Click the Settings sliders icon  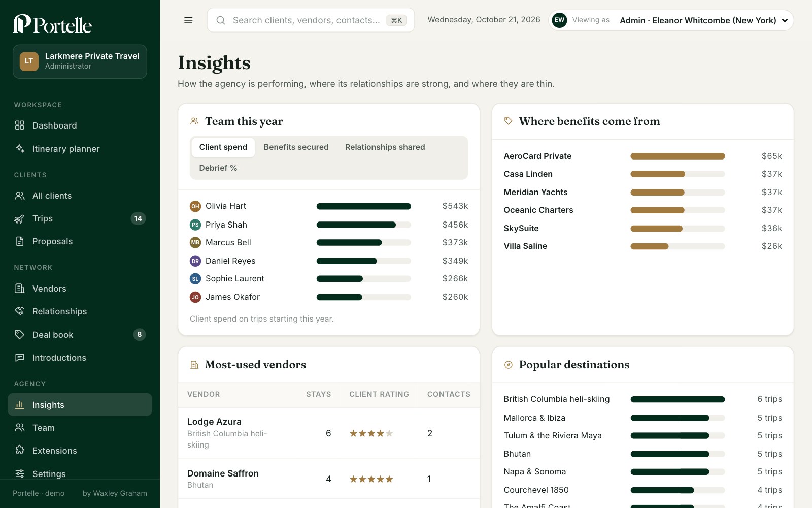(20, 474)
